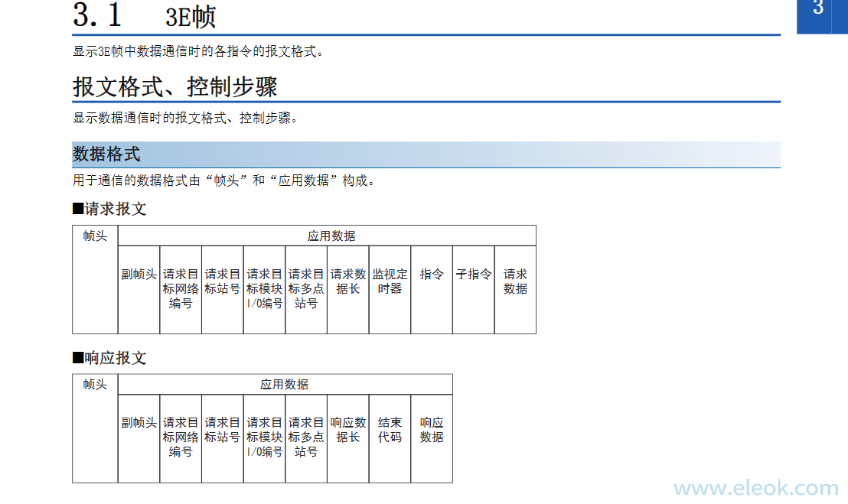This screenshot has width=848, height=504.
Task: Click the 响应数据 cell in response table
Action: pyautogui.click(x=432, y=430)
